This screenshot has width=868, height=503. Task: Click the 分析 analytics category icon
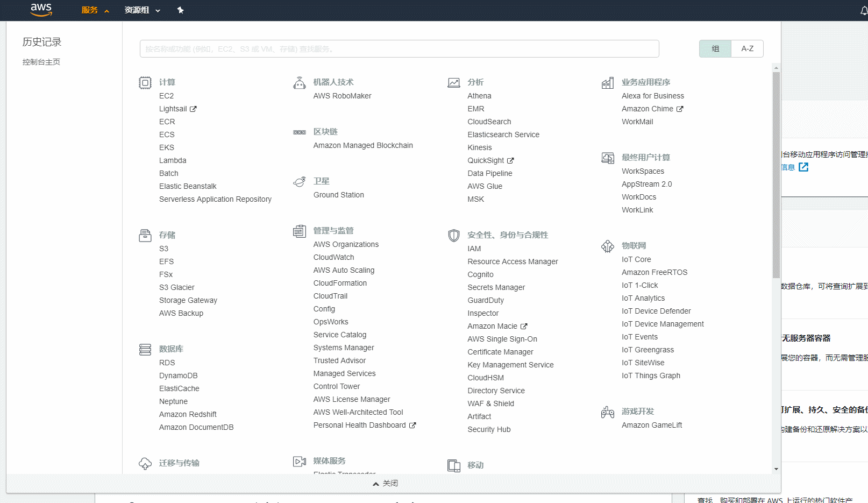[454, 83]
